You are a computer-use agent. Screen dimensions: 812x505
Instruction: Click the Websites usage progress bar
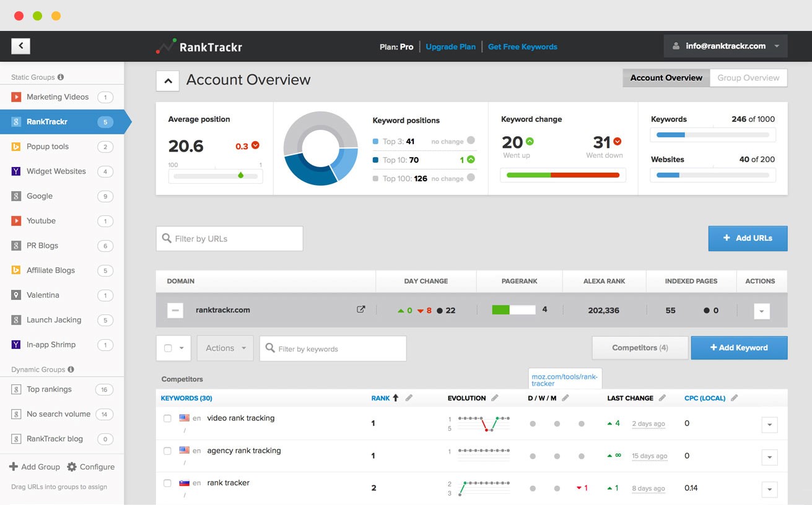[713, 175]
